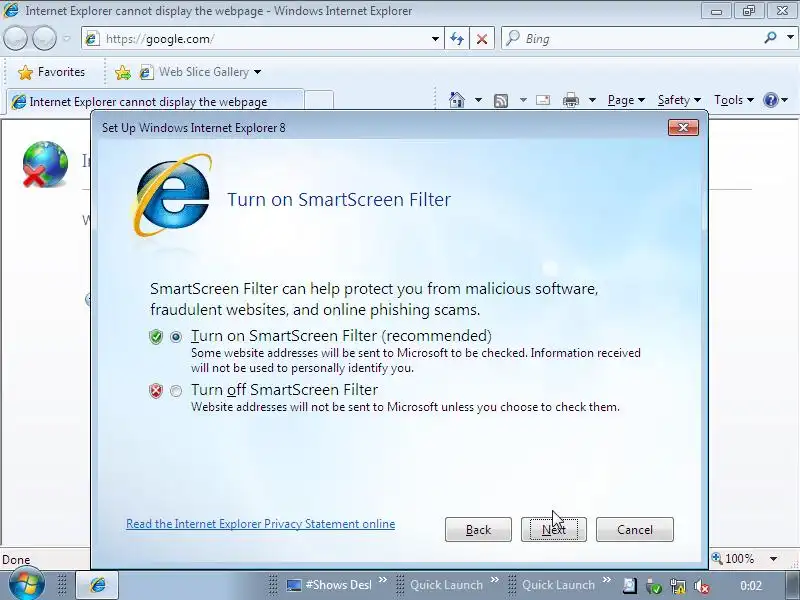Click Internet Explorer taskbar button

point(97,585)
